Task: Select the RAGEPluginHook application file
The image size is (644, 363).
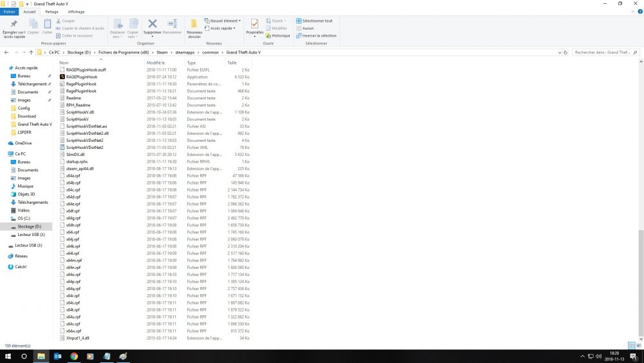Action: click(82, 77)
